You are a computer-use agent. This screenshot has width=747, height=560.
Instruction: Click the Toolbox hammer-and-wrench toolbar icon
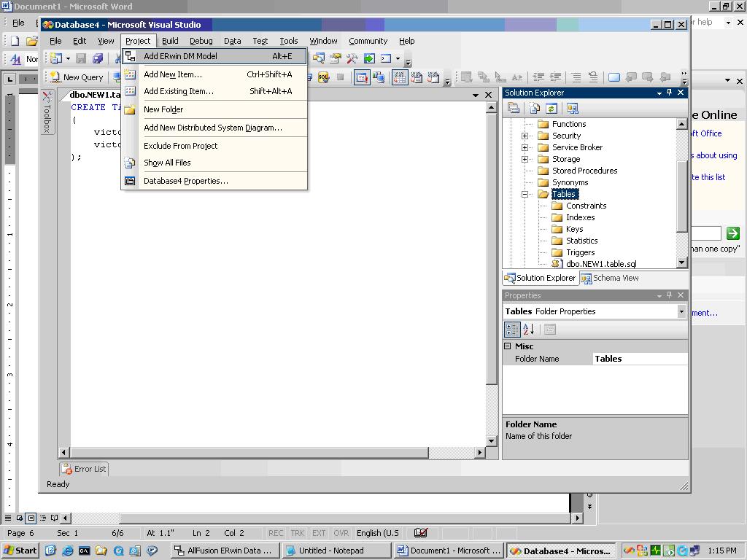(352, 58)
